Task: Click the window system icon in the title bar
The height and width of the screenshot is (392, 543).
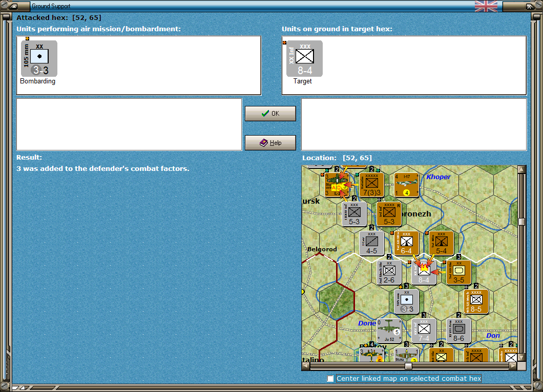Action: [14, 6]
